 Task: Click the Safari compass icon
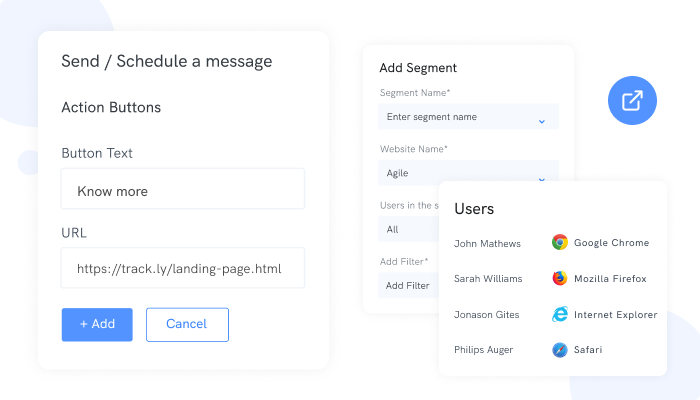[x=560, y=350]
